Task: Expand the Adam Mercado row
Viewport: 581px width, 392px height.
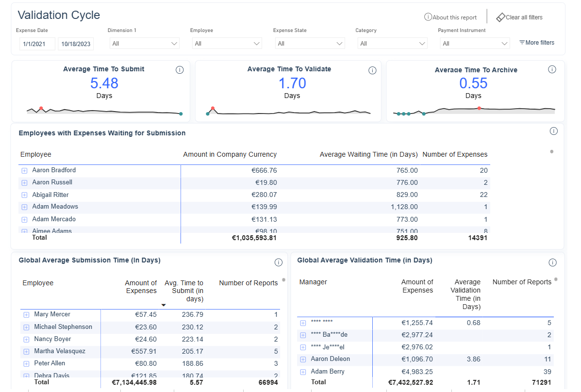Action: [x=24, y=220]
